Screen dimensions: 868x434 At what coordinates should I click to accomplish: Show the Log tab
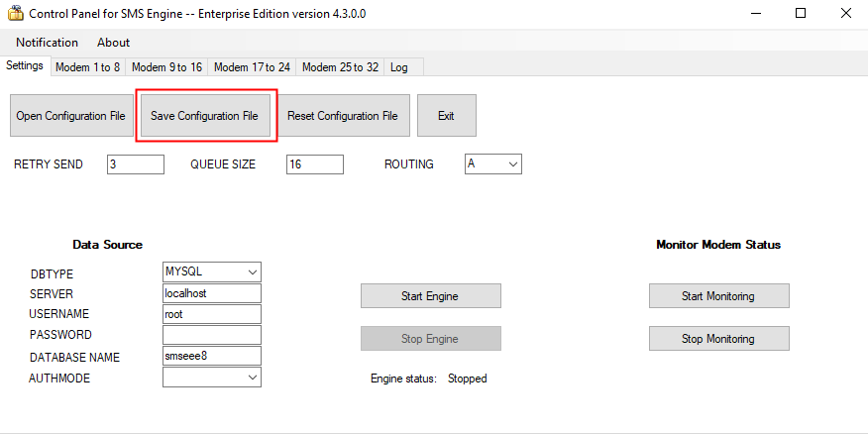[398, 67]
